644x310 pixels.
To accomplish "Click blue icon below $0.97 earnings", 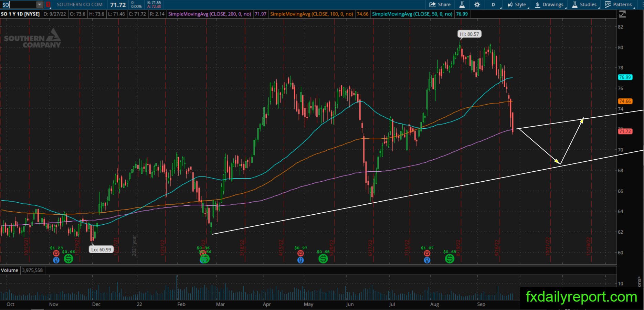I will [300, 260].
